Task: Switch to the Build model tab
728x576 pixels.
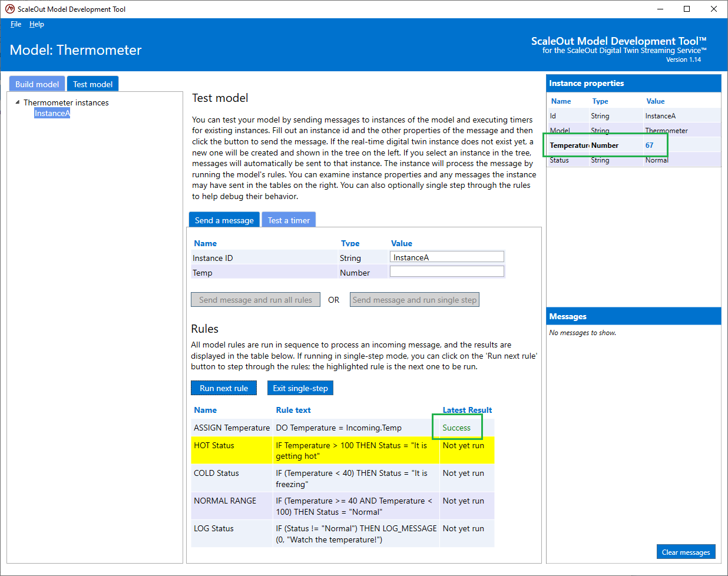Action: [x=37, y=84]
